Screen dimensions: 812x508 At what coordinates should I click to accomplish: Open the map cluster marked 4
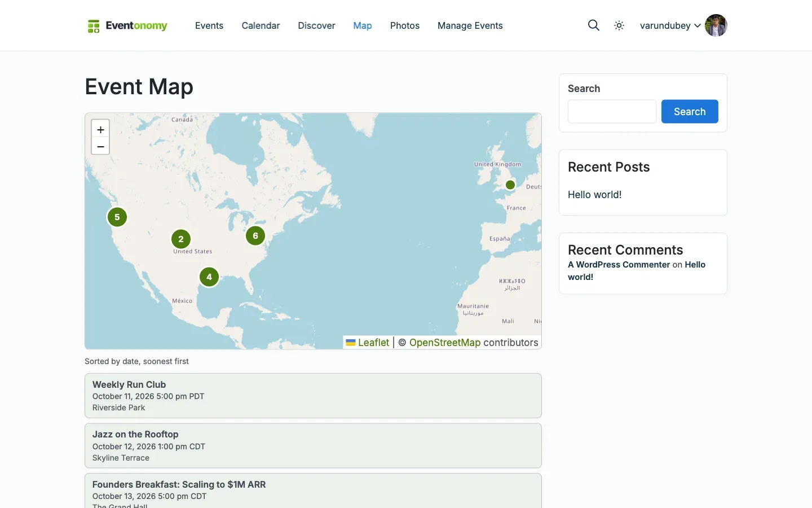click(x=209, y=277)
